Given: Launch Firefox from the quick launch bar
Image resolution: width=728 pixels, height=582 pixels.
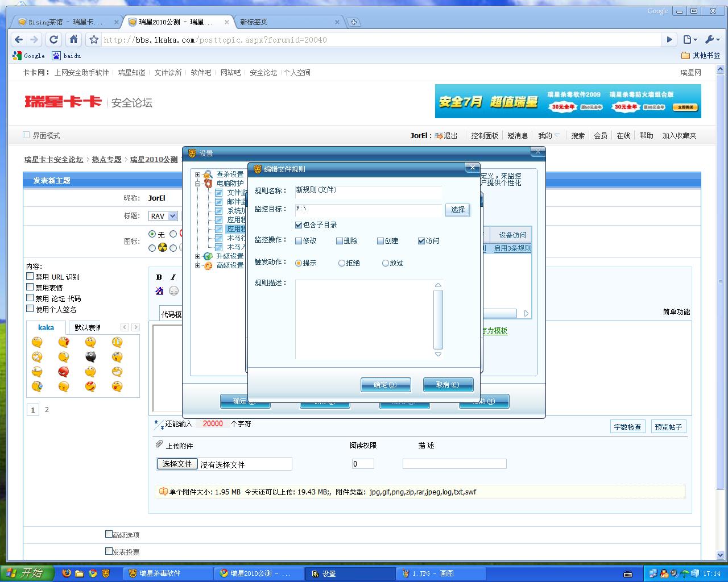Looking at the screenshot, I should [67, 573].
